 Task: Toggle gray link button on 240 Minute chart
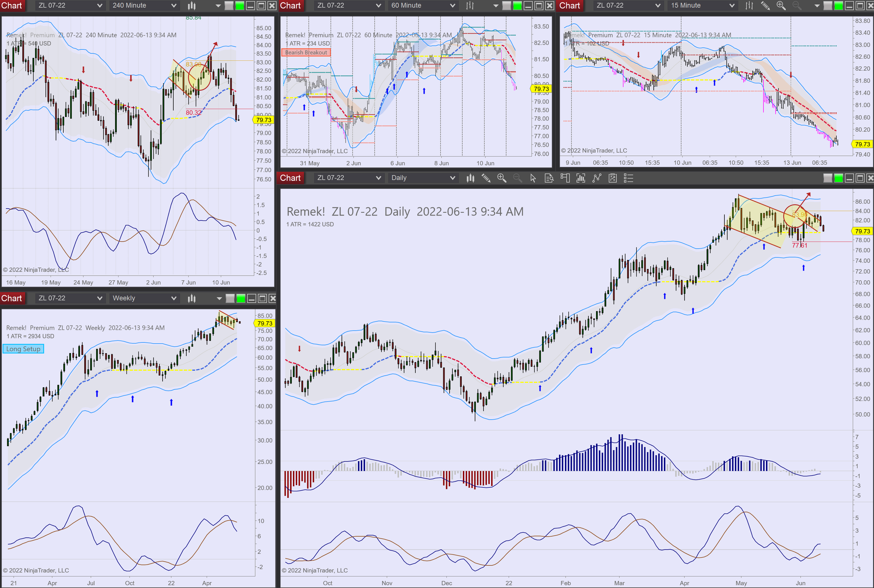(229, 6)
